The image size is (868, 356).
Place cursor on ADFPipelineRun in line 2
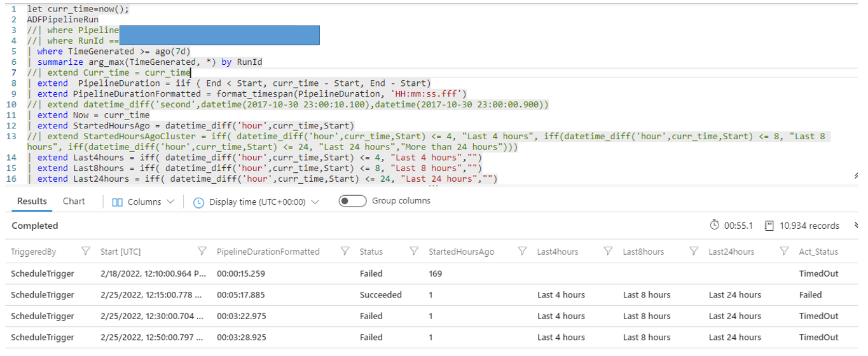coord(62,19)
